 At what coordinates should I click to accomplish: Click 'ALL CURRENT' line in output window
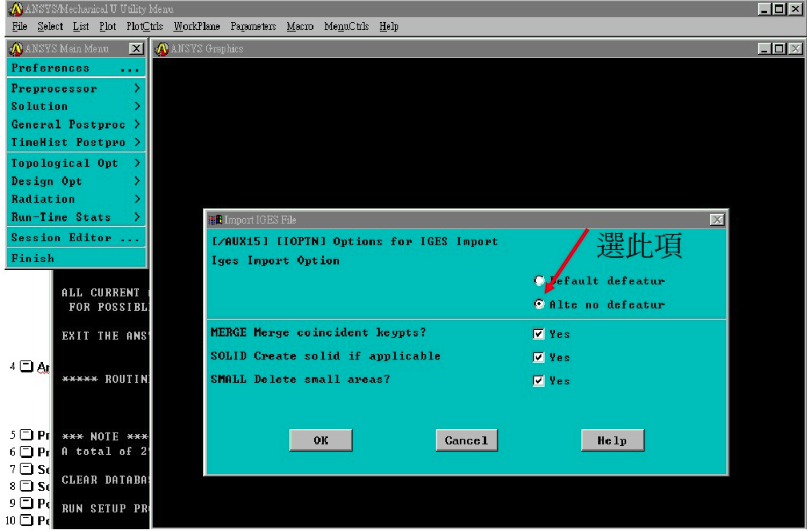click(101, 292)
